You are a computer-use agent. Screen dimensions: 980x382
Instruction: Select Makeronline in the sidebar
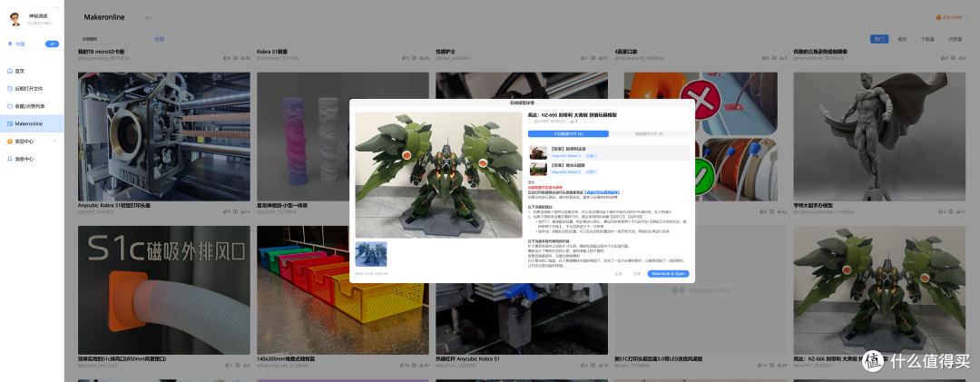(32, 123)
